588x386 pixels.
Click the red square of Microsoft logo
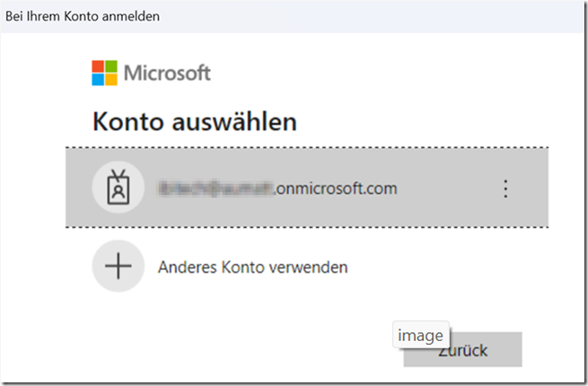[x=99, y=66]
